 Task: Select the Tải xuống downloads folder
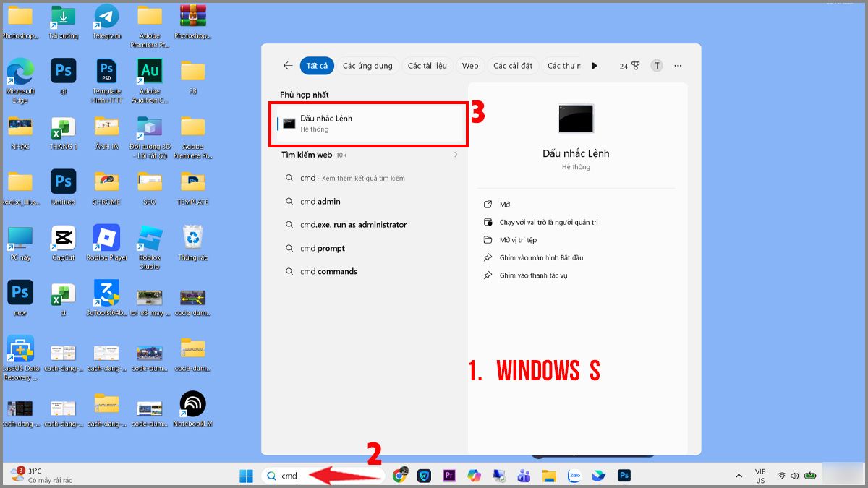[63, 21]
